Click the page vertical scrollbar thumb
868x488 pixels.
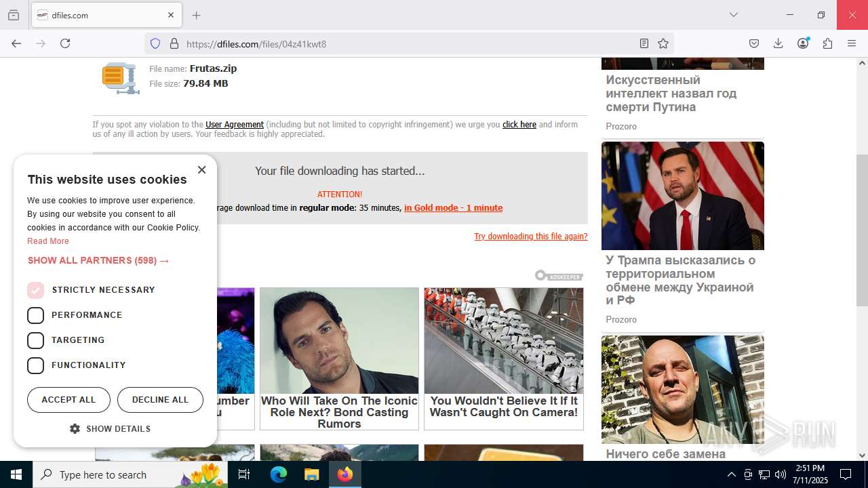(x=862, y=230)
